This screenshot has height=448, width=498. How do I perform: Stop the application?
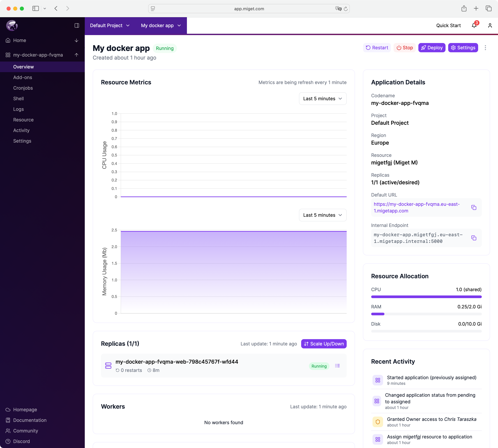pyautogui.click(x=404, y=48)
